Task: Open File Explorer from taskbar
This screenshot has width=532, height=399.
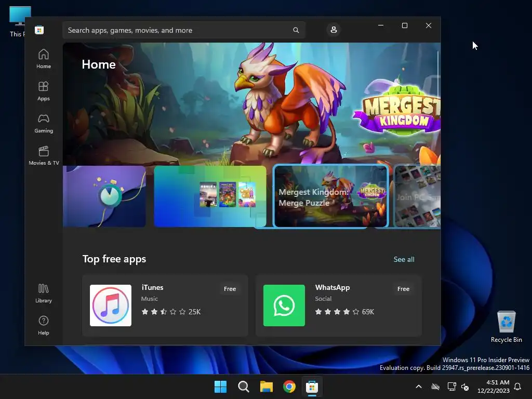Action: point(267,387)
